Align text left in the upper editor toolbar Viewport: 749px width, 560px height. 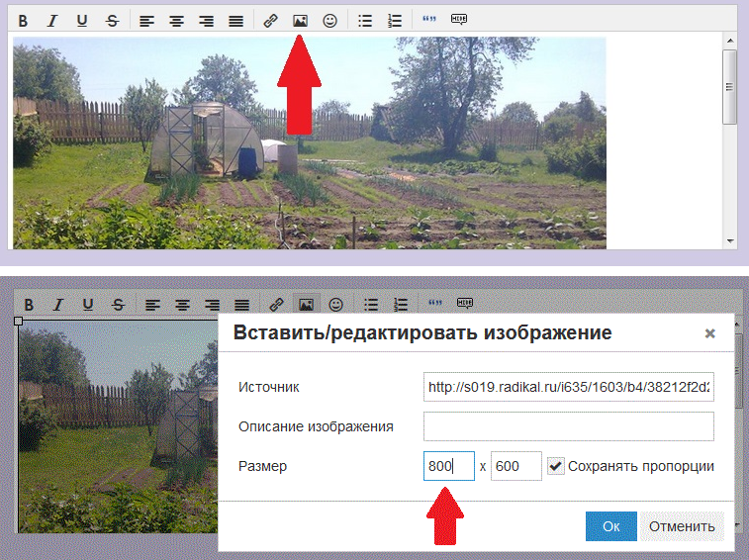(x=146, y=21)
